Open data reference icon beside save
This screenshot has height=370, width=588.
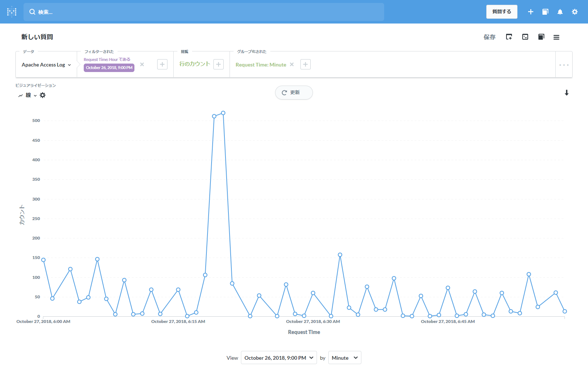(541, 37)
